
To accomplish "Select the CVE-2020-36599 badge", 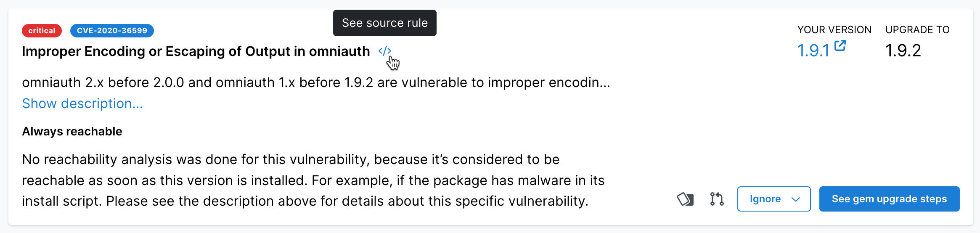I will point(112,31).
